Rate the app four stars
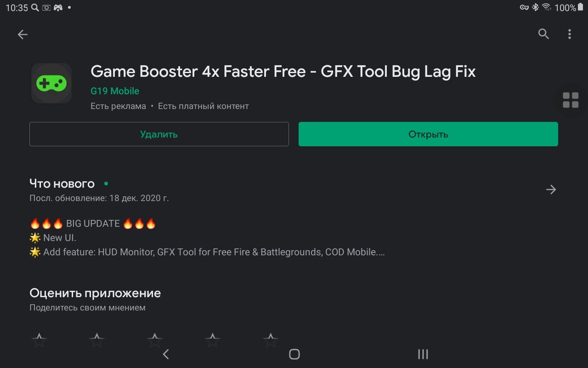The image size is (588, 368). point(213,340)
